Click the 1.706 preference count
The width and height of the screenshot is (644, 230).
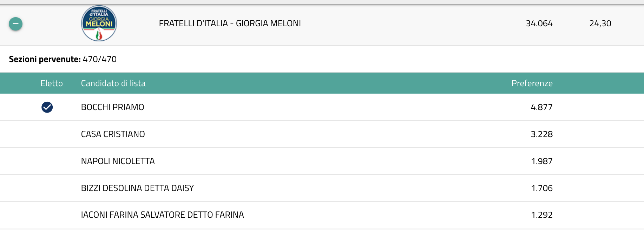coord(542,188)
